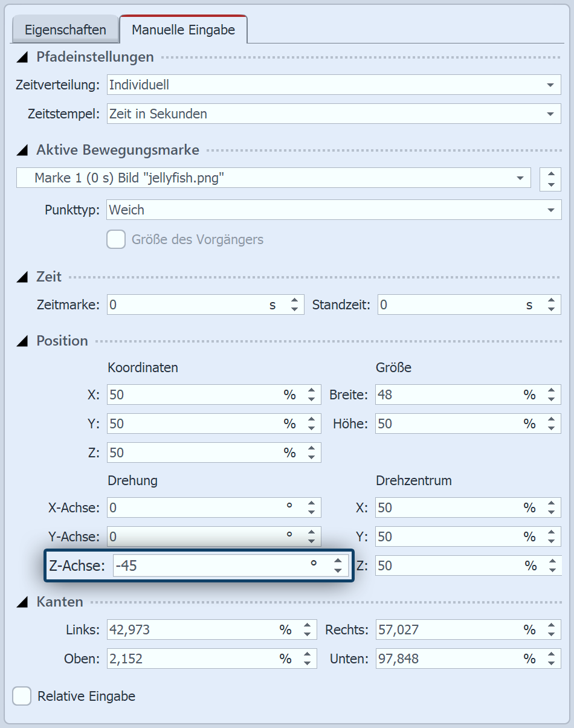
Task: Click the X coordinate spinner arrows
Action: coord(311,395)
